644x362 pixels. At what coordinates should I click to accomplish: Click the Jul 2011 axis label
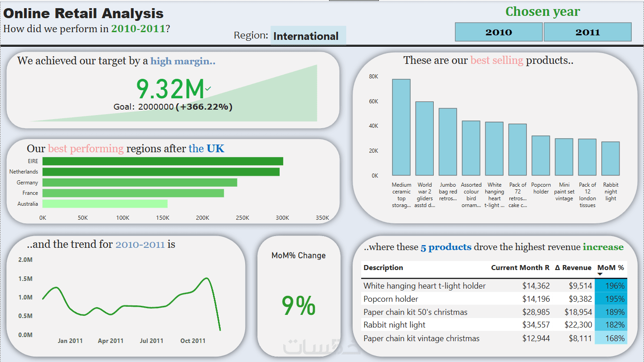point(151,341)
